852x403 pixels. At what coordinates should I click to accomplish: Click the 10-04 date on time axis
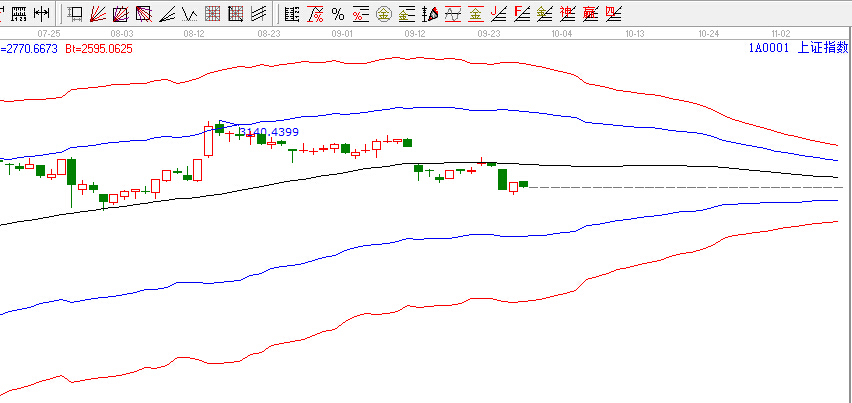[x=562, y=33]
